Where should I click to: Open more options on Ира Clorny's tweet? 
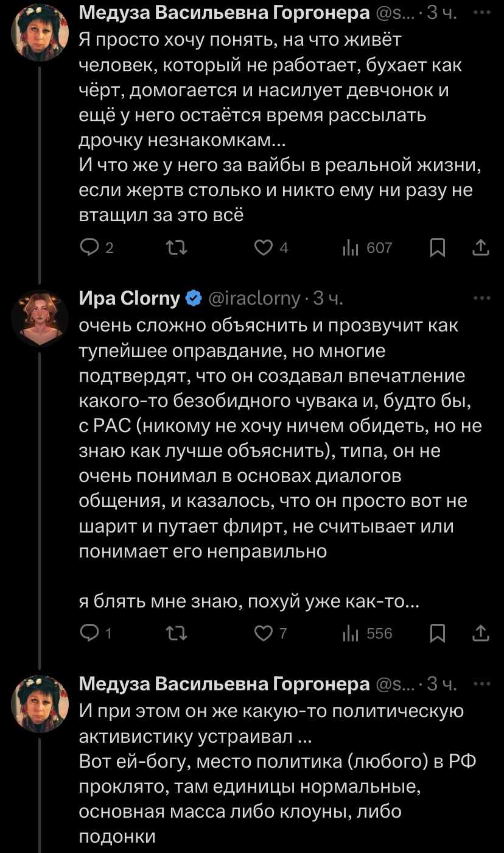click(481, 299)
